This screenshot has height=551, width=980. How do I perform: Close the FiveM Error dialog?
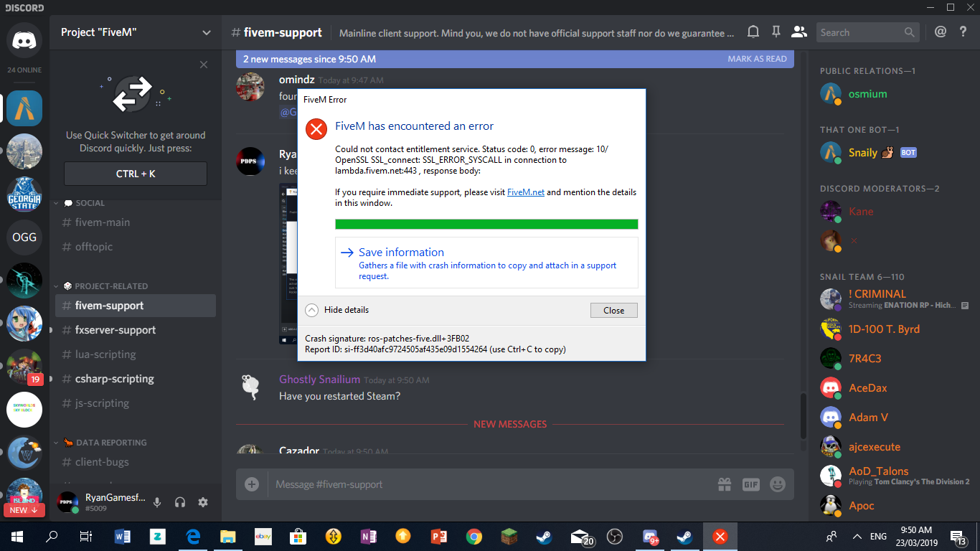click(x=614, y=311)
